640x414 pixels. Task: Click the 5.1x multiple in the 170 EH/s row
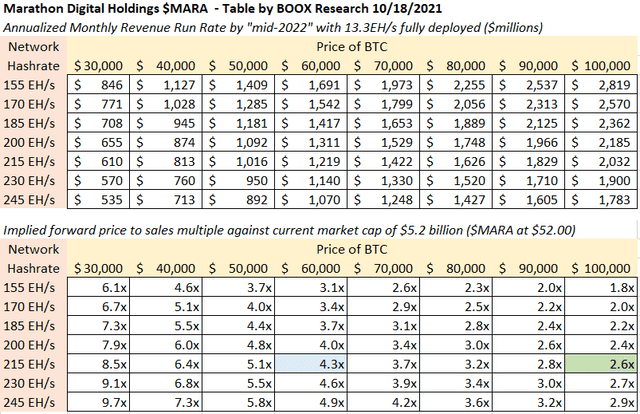click(x=166, y=307)
